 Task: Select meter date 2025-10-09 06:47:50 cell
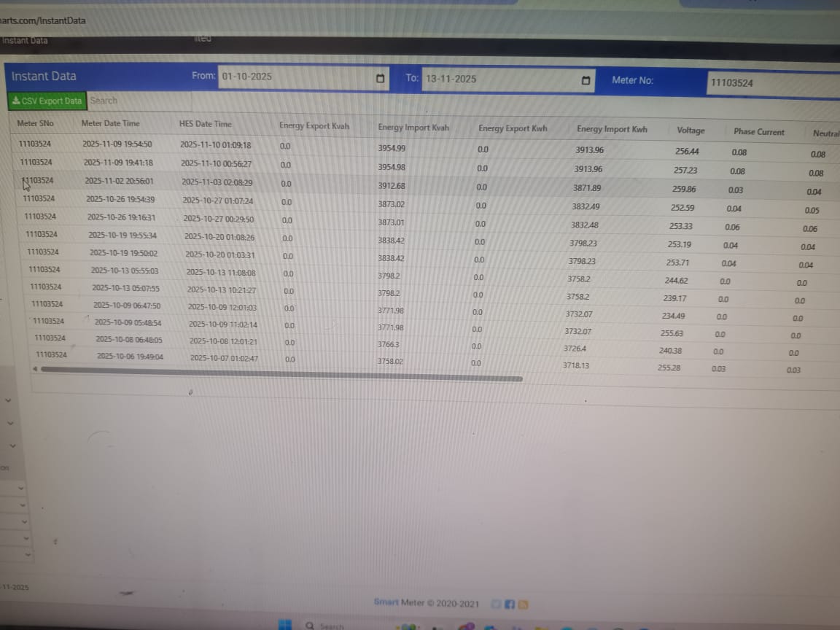[x=127, y=306]
